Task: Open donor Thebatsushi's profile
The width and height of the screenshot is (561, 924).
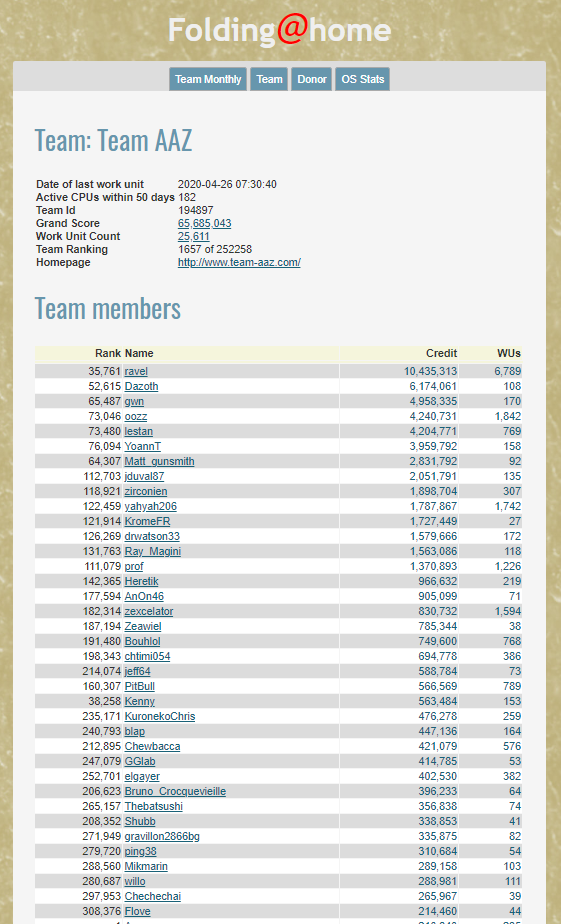Action: 154,807
